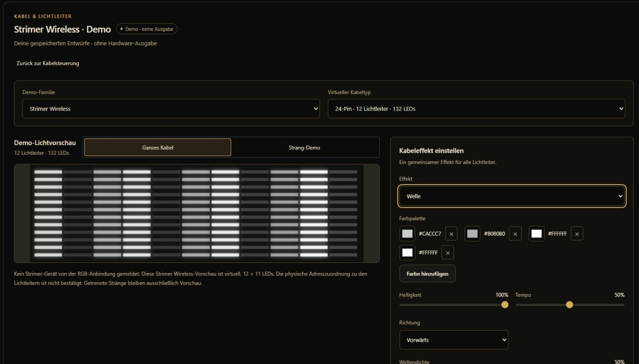Open the #CACCC7 color swatch picker
639x364 pixels.
[x=407, y=234]
